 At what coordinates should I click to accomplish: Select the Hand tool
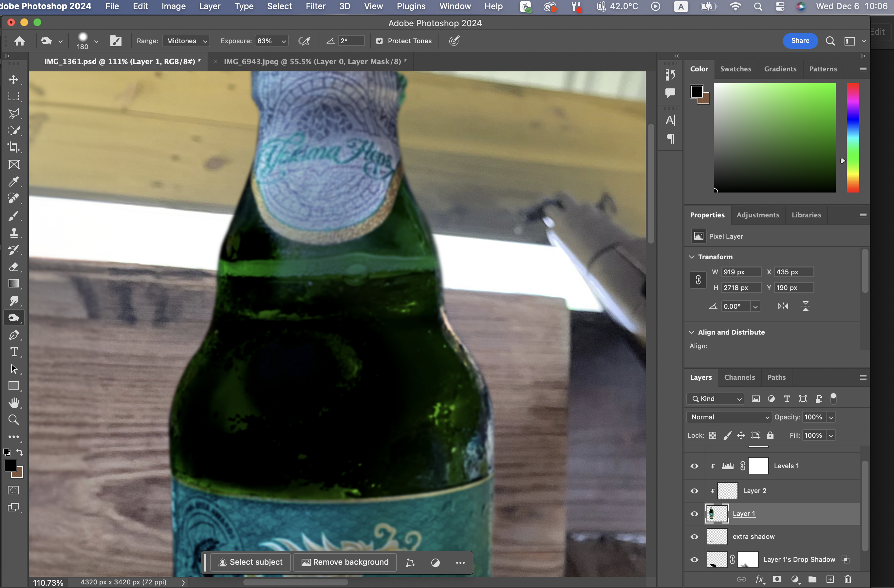pos(13,403)
